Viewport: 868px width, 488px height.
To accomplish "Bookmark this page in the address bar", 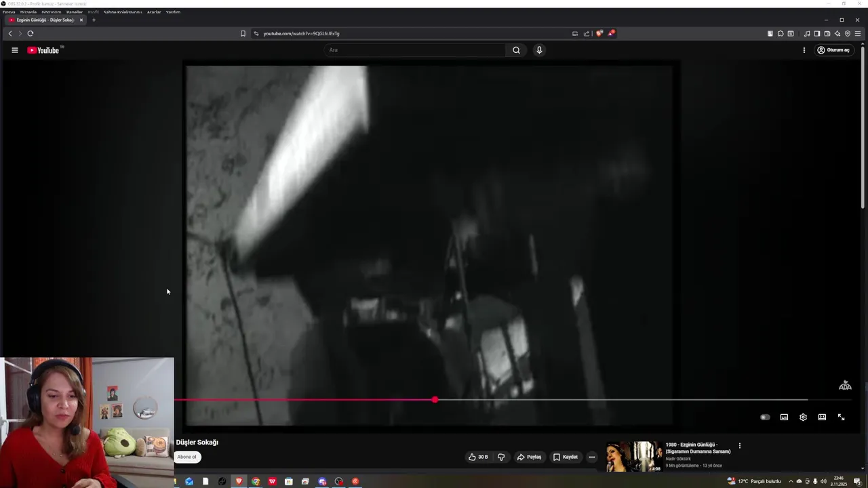I will 243,33.
